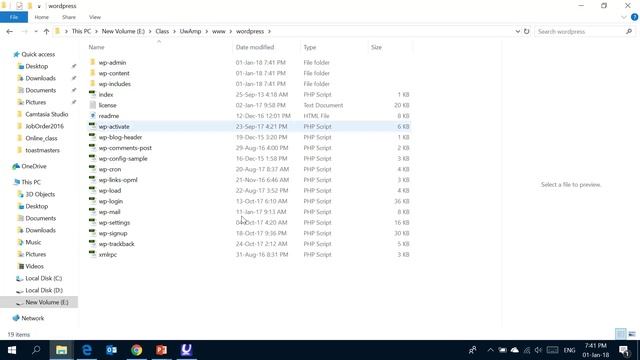Open File Explorer taskbar icon
The image size is (640, 360).
pos(62,350)
